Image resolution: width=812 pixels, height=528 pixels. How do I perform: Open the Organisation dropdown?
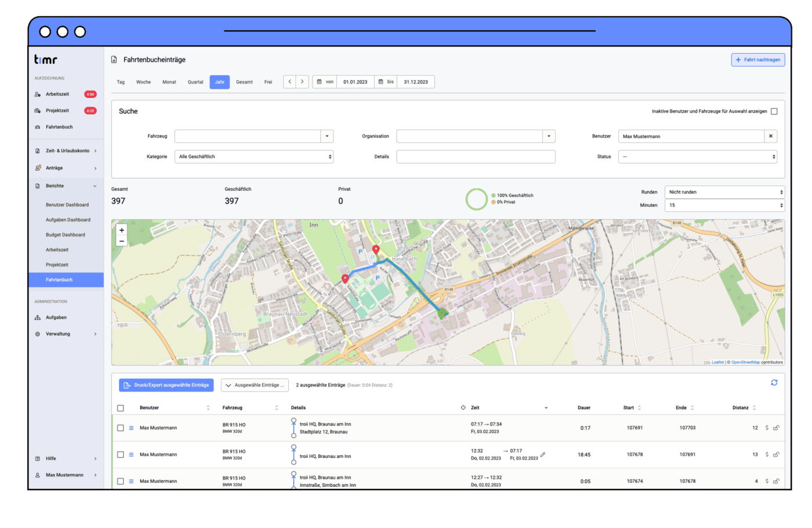point(549,136)
